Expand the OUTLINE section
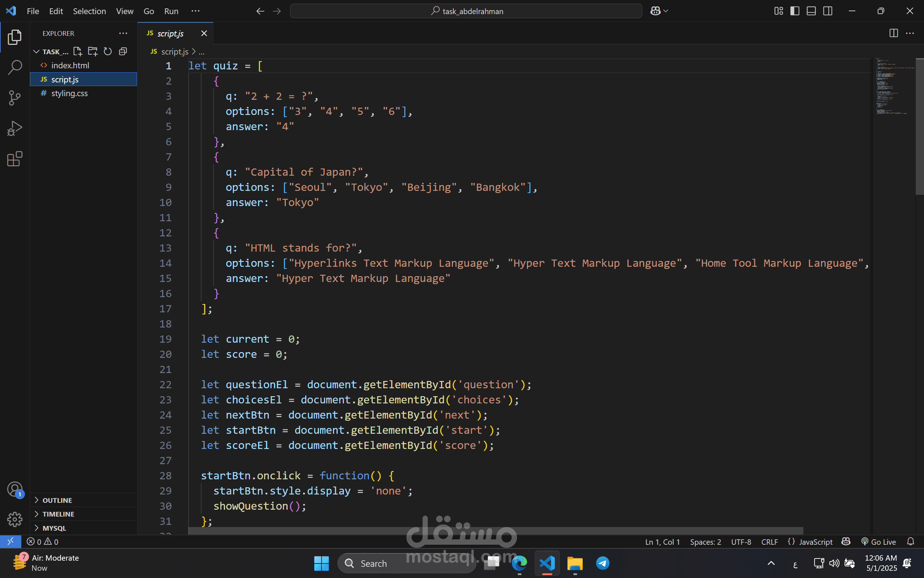The image size is (924, 578). pyautogui.click(x=57, y=500)
